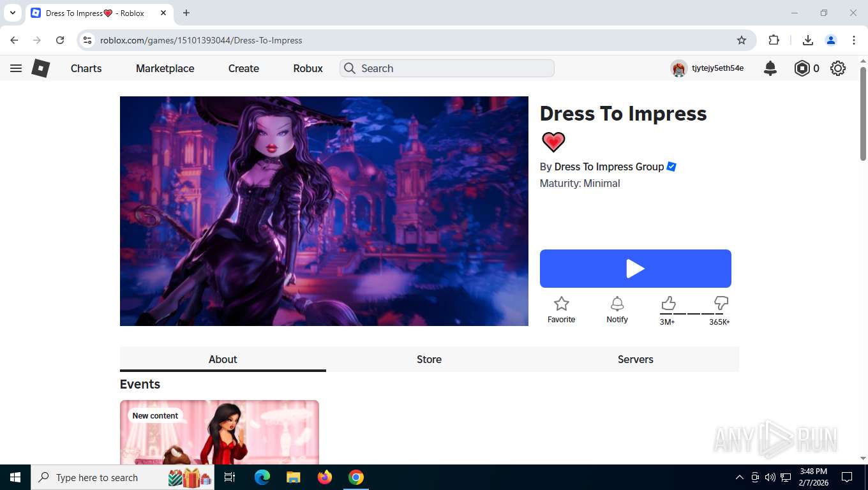Open File Explorer from taskbar

pyautogui.click(x=293, y=477)
